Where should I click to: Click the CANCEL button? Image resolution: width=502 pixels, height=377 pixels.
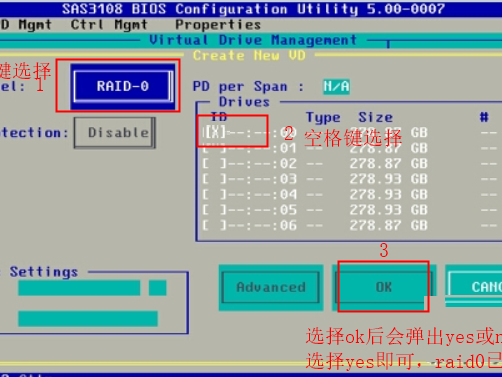475,287
